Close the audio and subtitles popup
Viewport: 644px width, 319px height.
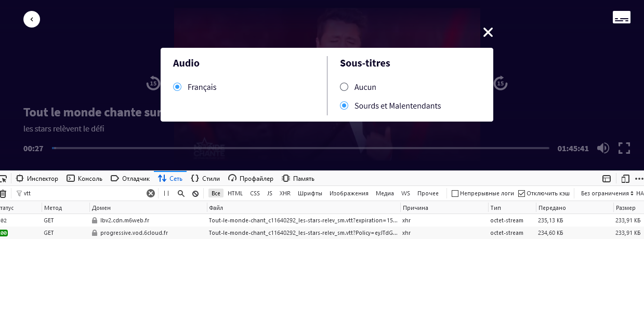[x=488, y=32]
